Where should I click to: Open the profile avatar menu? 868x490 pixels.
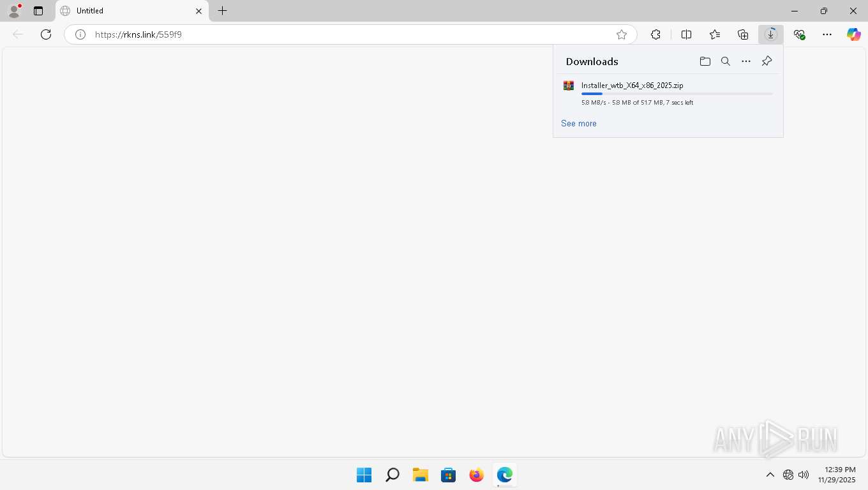(x=14, y=11)
